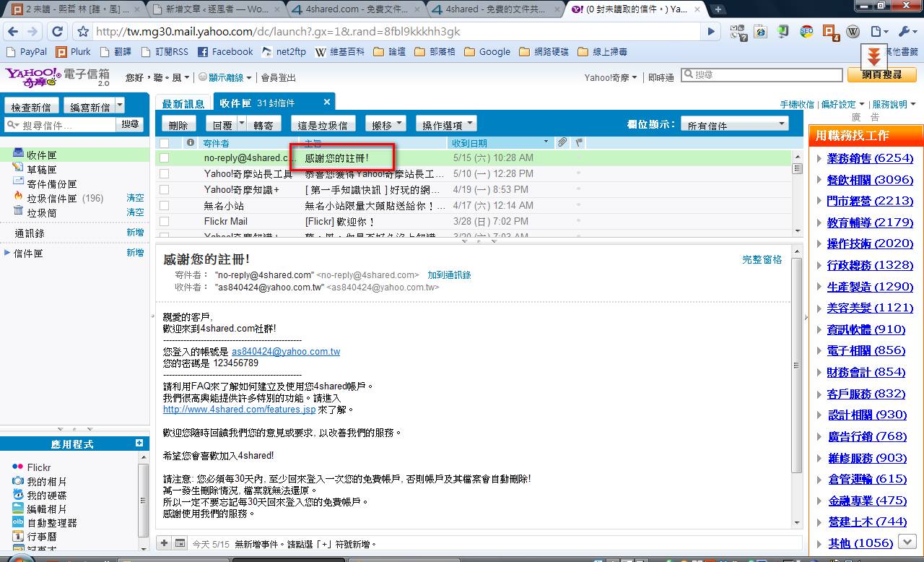This screenshot has height=562, width=924.
Task: Open 行事曆 application
Action: [35, 536]
